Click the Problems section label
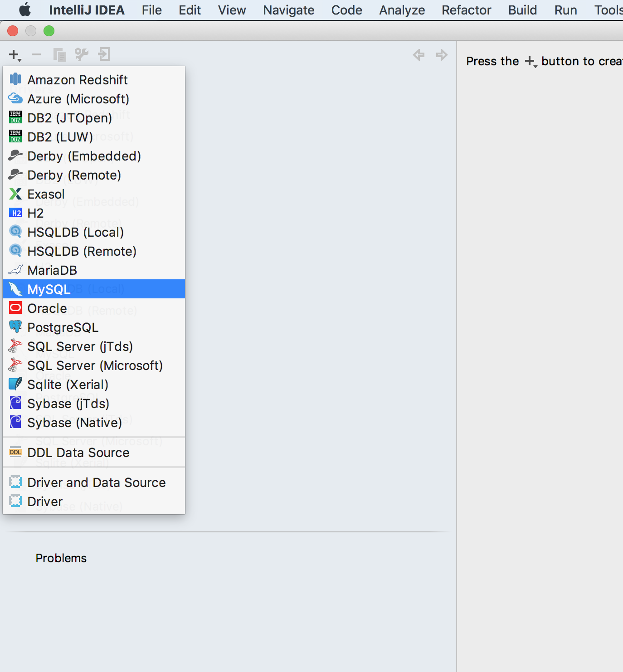The image size is (623, 672). pyautogui.click(x=61, y=558)
